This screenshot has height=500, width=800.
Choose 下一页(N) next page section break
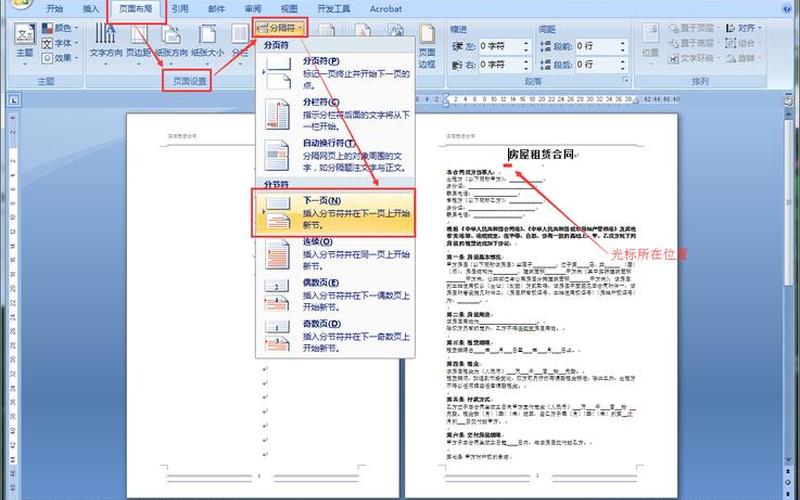(334, 213)
